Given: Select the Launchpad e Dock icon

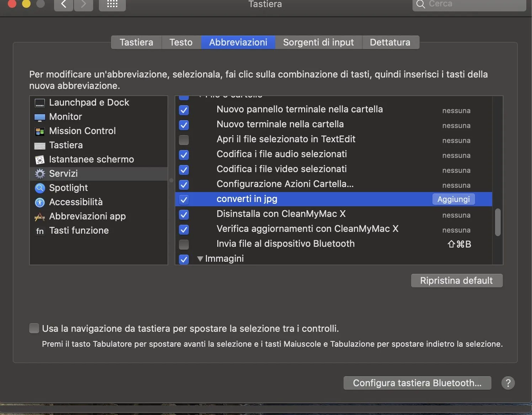Looking at the screenshot, I should [39, 103].
